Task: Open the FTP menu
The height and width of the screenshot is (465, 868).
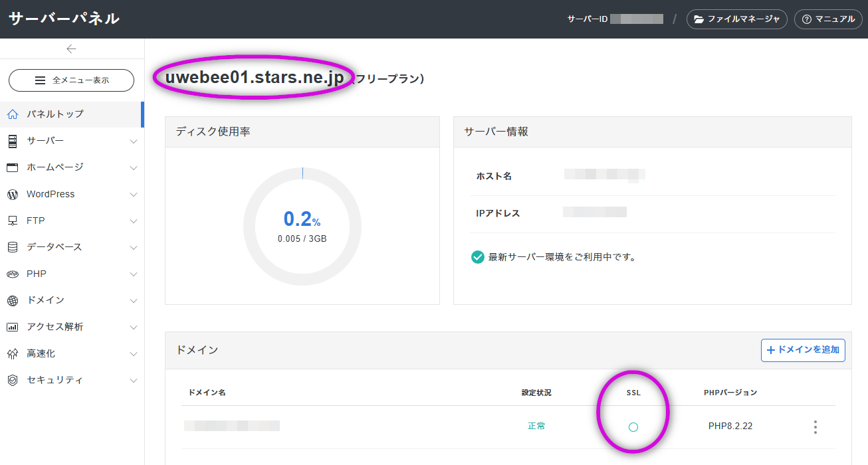Action: 72,221
